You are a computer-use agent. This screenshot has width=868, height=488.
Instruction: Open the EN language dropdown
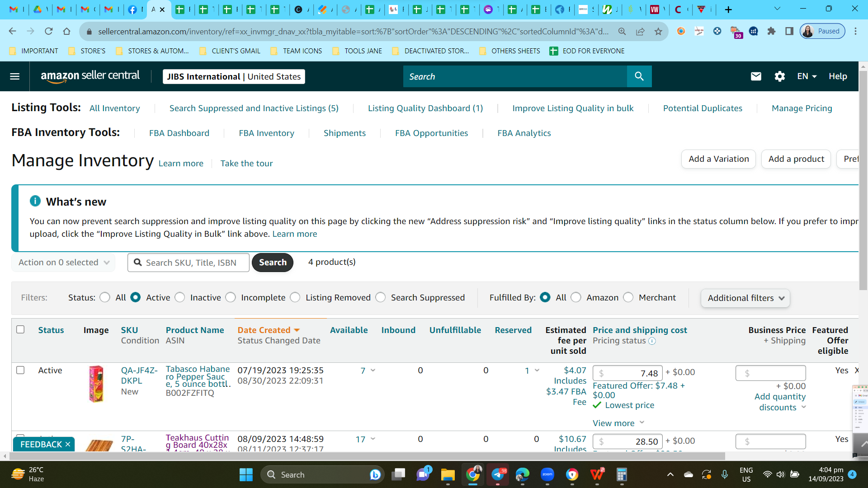(x=807, y=76)
